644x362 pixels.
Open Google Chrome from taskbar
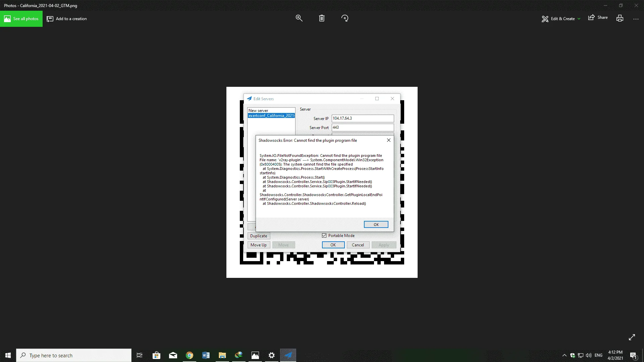pyautogui.click(x=190, y=355)
